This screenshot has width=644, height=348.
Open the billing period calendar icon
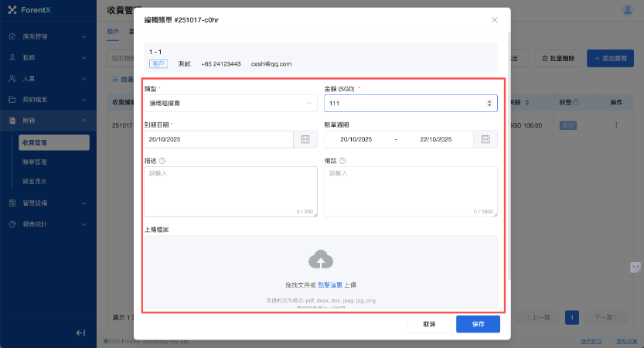(x=486, y=139)
